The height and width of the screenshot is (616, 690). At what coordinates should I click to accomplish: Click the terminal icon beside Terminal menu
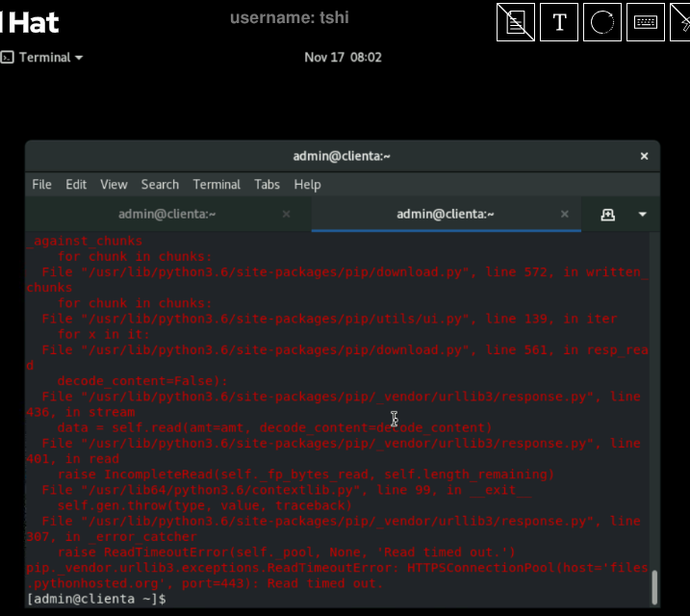7,57
